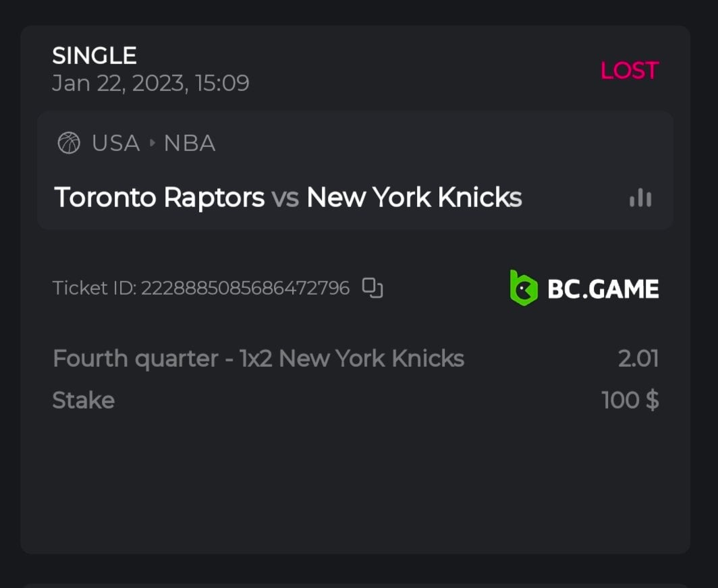718x588 pixels.
Task: Click the green BC.GAME logo icon
Action: pyautogui.click(x=523, y=288)
